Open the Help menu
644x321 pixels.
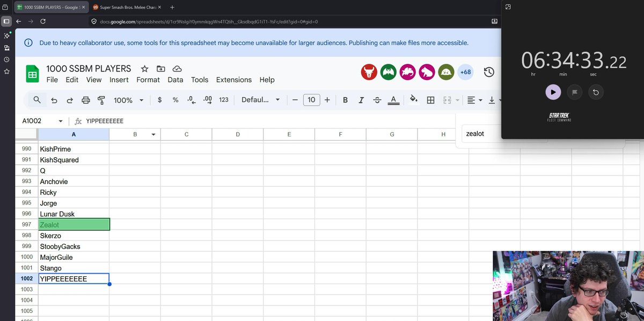[267, 79]
